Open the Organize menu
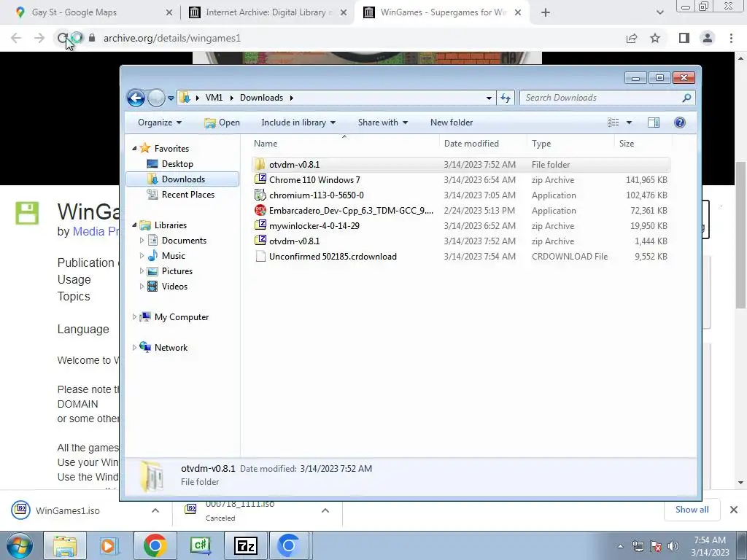This screenshot has height=560, width=747. [160, 122]
